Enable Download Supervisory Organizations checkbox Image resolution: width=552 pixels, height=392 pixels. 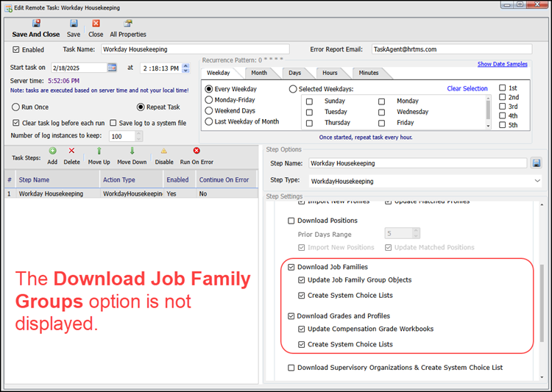291,368
